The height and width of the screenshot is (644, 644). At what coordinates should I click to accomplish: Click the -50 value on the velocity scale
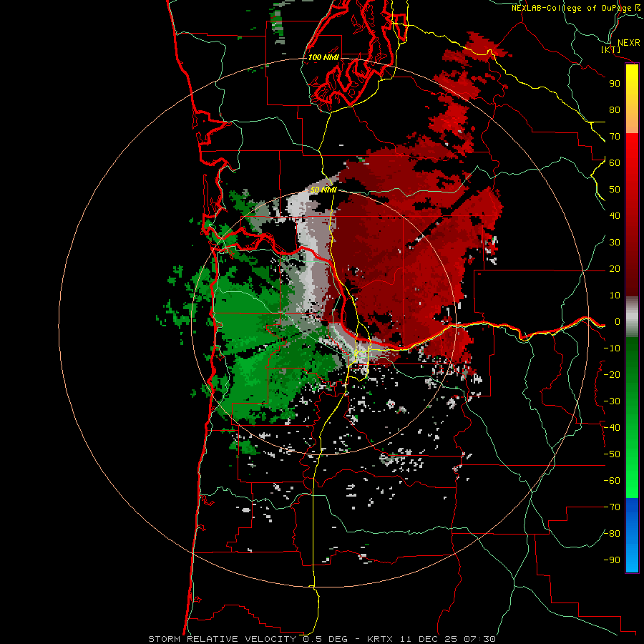pos(612,454)
